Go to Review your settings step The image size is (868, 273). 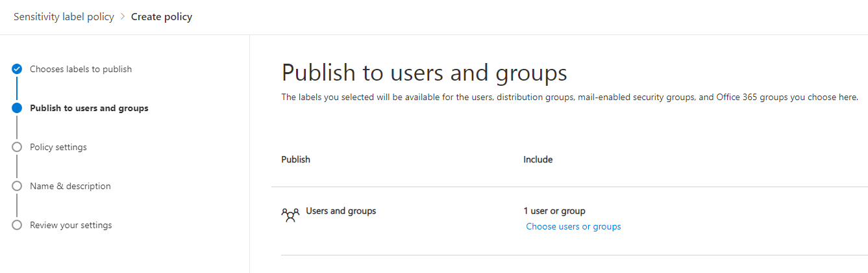71,225
